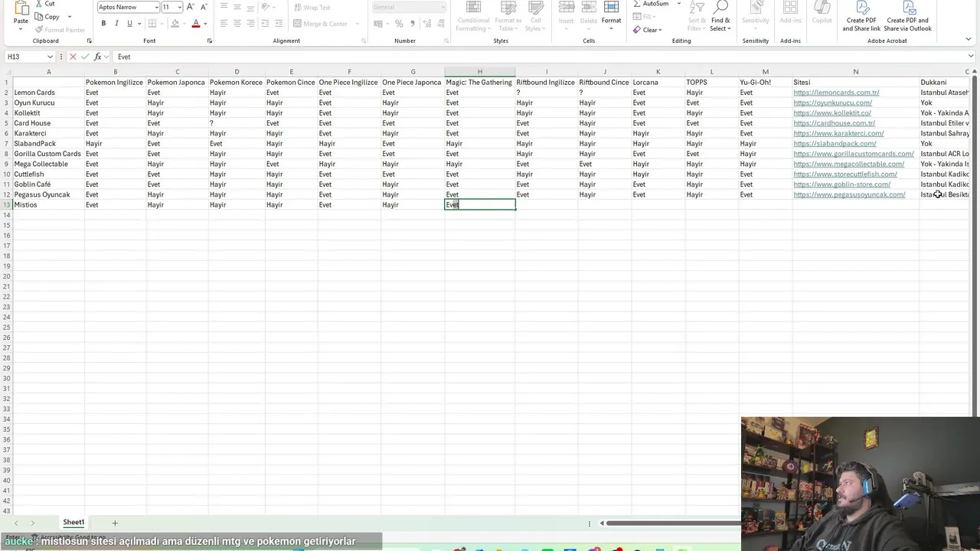
Task: Add a new sheet with plus
Action: pos(115,523)
